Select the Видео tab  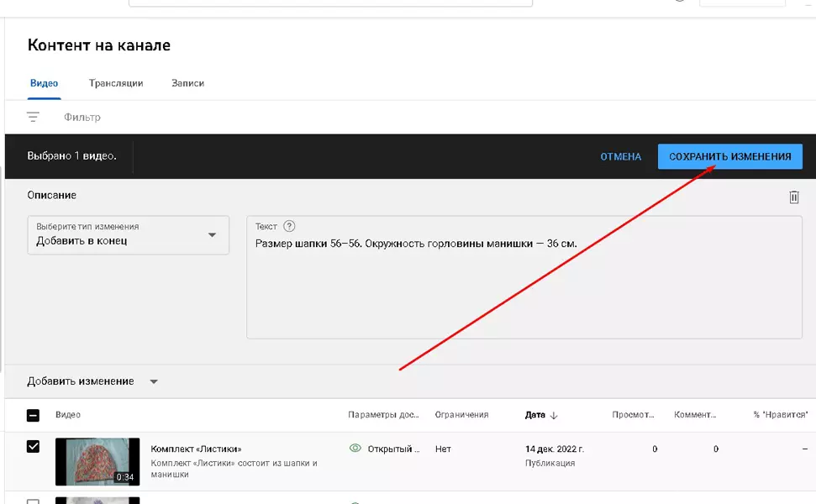click(x=45, y=83)
